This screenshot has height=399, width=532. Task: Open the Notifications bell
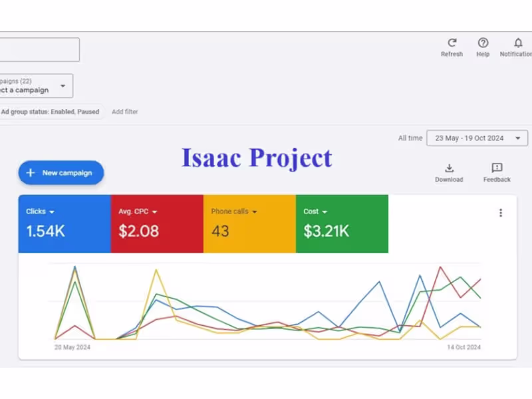tap(519, 43)
